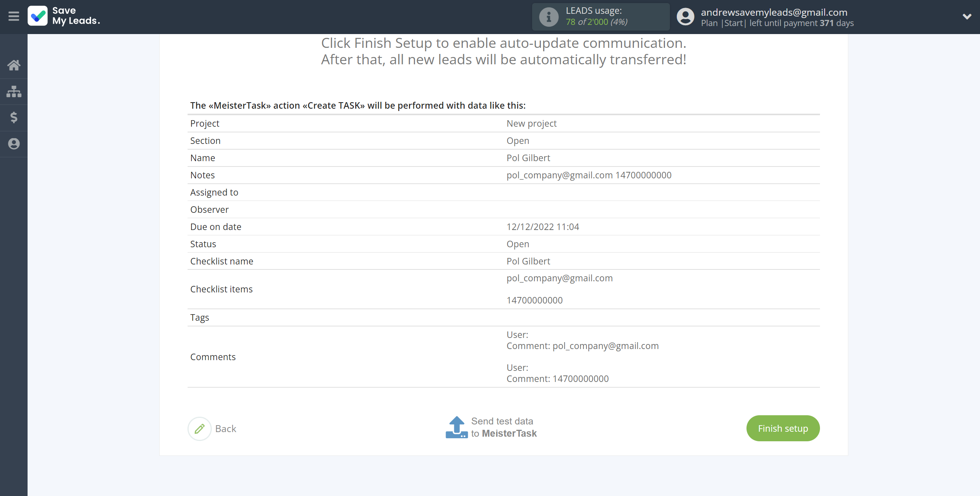Click the Finish Setup instruction headline
This screenshot has height=496, width=980.
pyautogui.click(x=503, y=51)
